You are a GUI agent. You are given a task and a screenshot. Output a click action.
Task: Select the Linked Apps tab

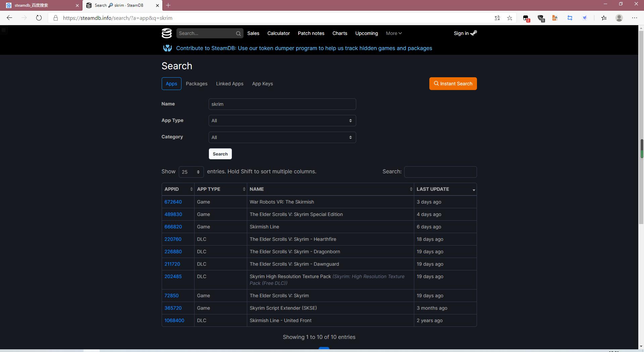(x=230, y=84)
